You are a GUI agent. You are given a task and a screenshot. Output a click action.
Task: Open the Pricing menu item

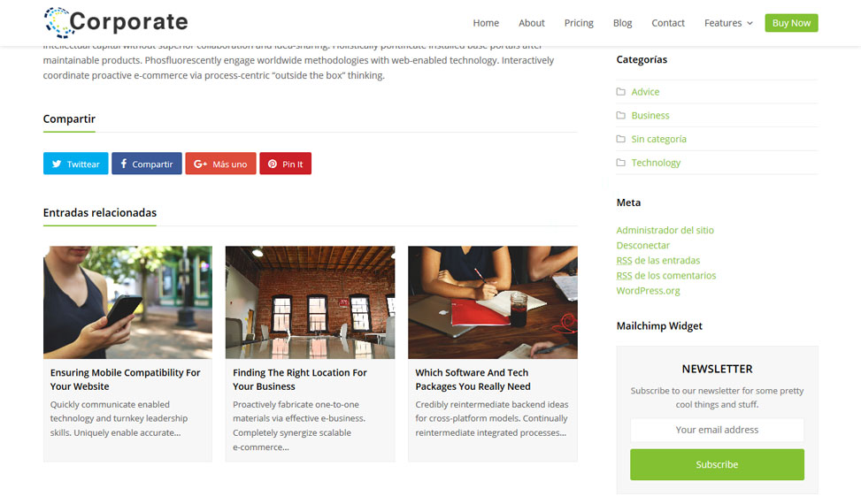pyautogui.click(x=579, y=23)
